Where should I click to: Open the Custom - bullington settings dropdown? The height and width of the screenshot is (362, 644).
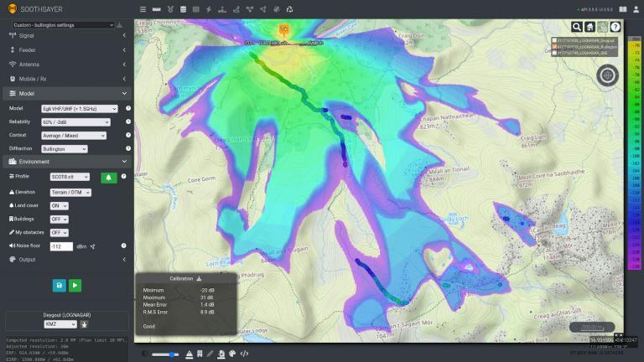click(63, 25)
